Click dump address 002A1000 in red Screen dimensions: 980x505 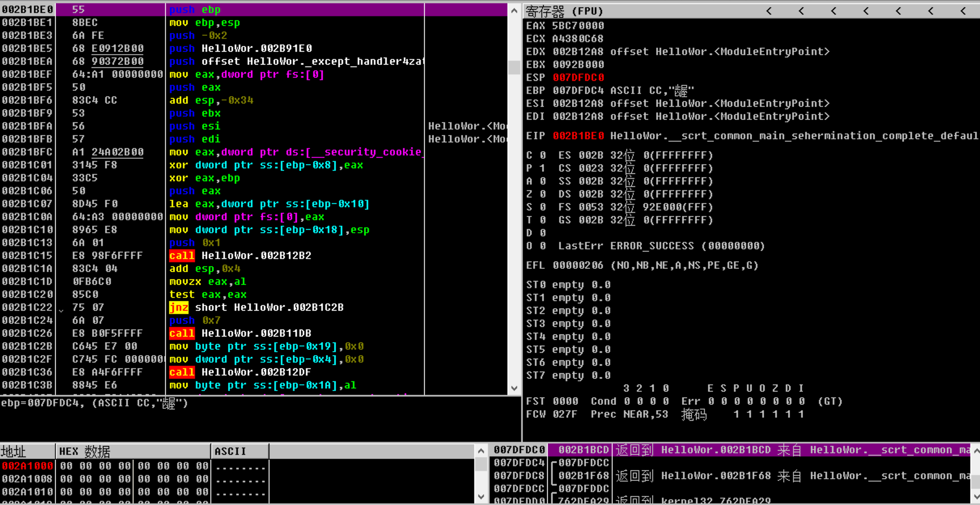[x=27, y=466]
